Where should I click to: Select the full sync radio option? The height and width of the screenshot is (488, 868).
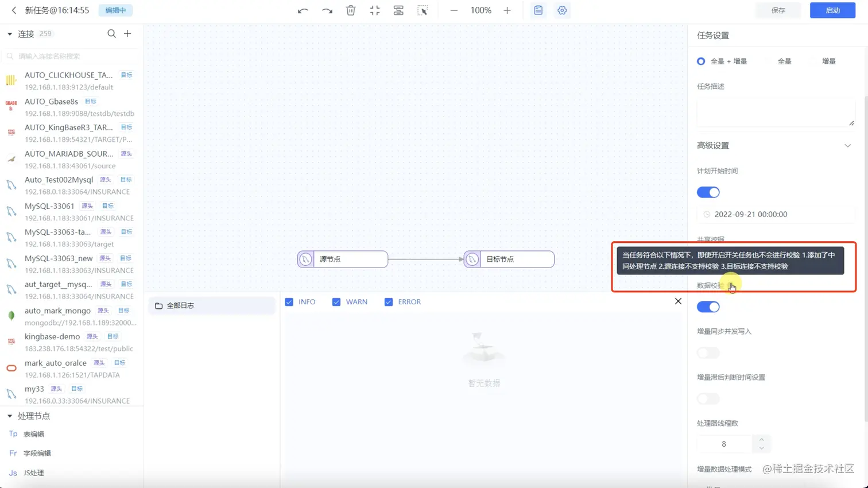(784, 61)
